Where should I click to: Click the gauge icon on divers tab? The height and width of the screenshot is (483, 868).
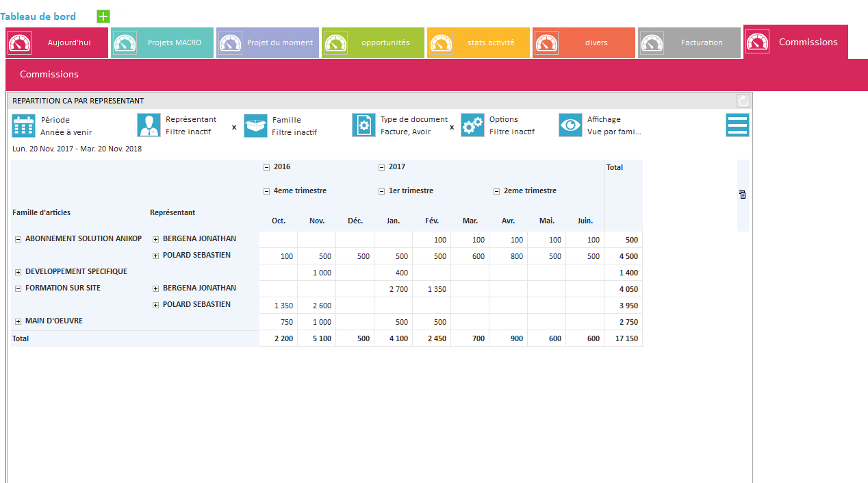pyautogui.click(x=546, y=42)
